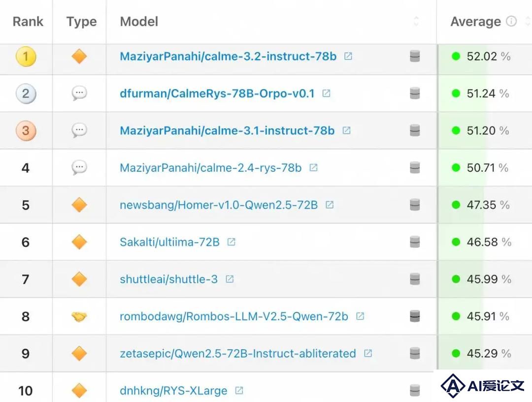The height and width of the screenshot is (402, 532).
Task: Click external link icon beside CalmeRys-78B-Orpo-v0.1
Action: 327,93
